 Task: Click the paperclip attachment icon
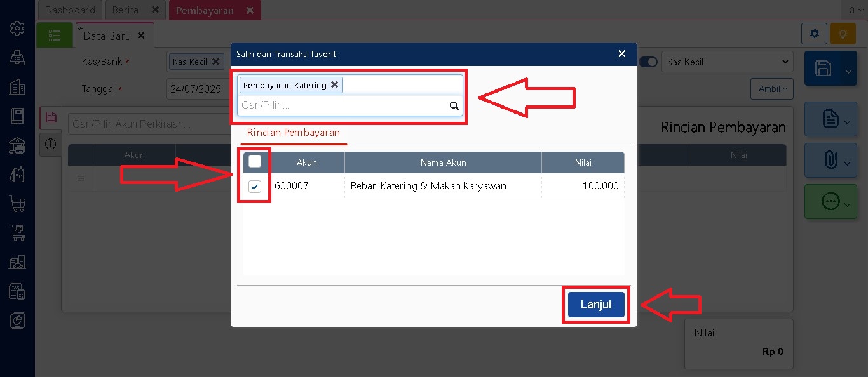point(830,161)
